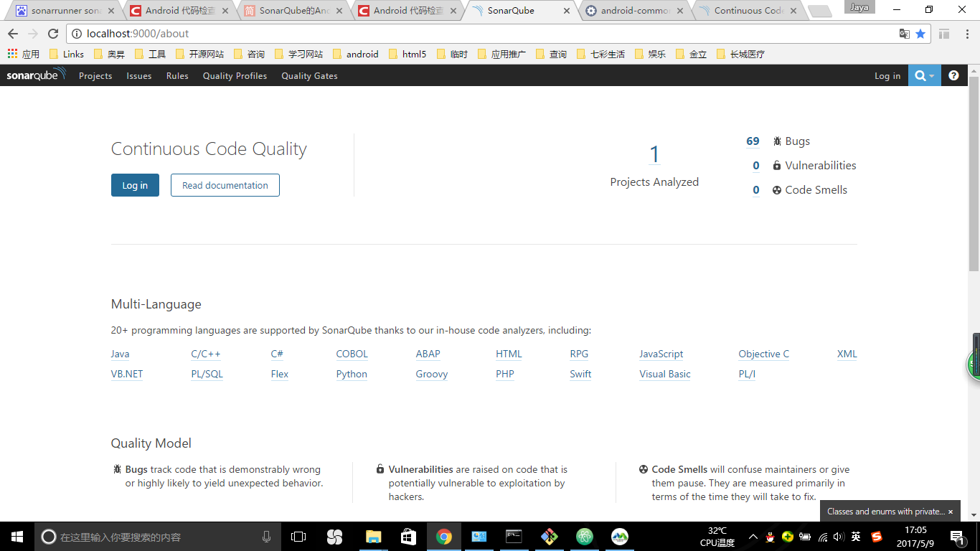The image size is (980, 551).
Task: Go back with browser back arrow
Action: [x=13, y=34]
